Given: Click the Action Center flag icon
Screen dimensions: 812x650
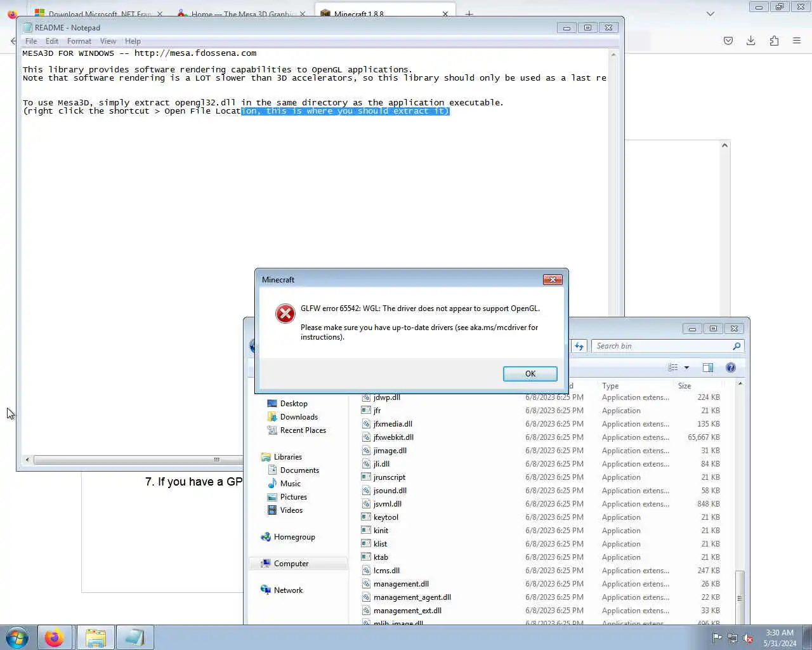Looking at the screenshot, I should coord(717,638).
